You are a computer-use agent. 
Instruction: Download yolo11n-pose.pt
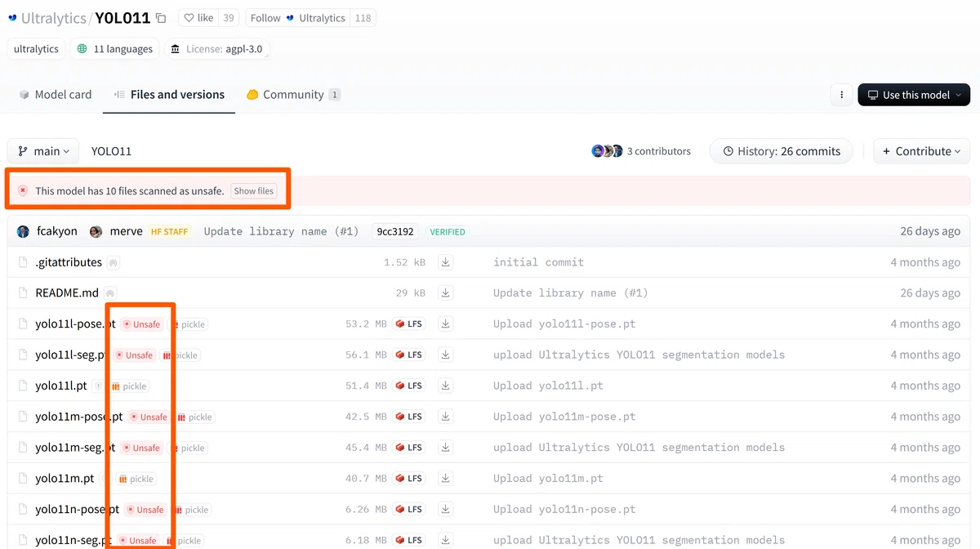tap(446, 509)
